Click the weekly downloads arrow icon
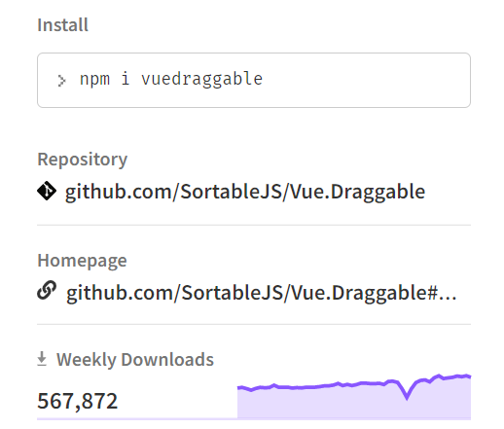 coord(42,359)
